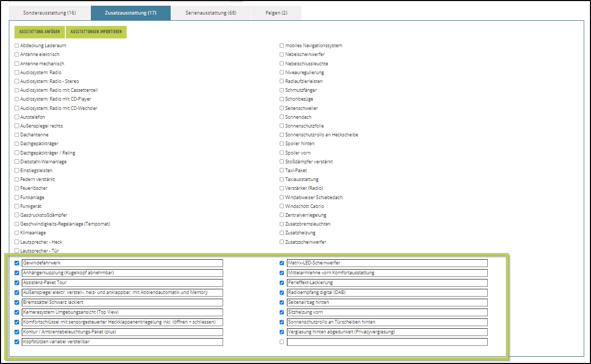Check the empty last equipment checkbox
Screen dimensions: 591x364
coord(282,342)
